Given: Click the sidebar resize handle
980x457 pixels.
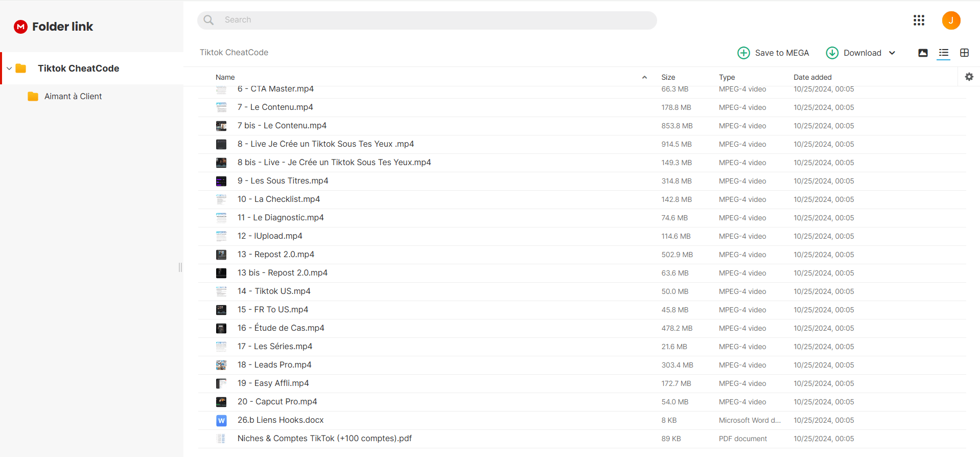Looking at the screenshot, I should pos(180,267).
